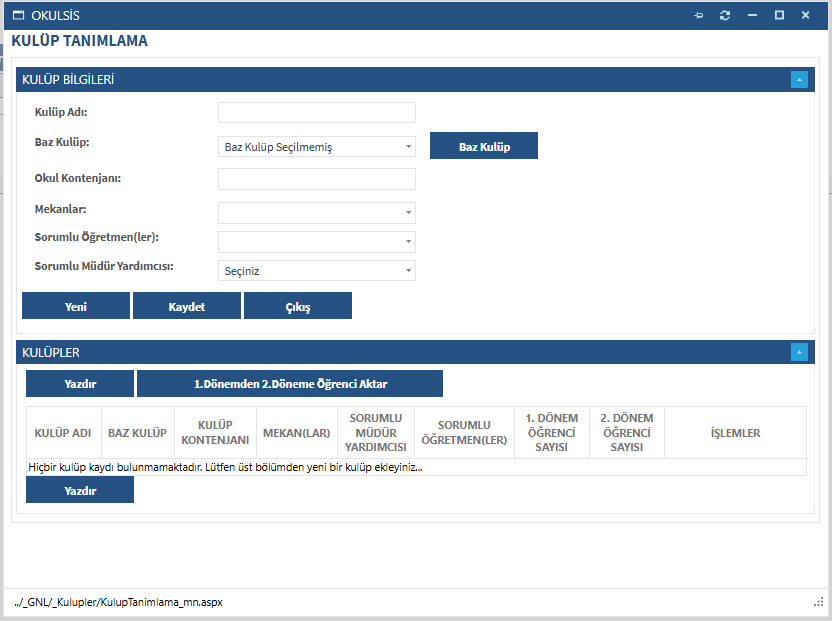The height and width of the screenshot is (621, 832).
Task: Minimize the OKULSIS window
Action: (753, 16)
